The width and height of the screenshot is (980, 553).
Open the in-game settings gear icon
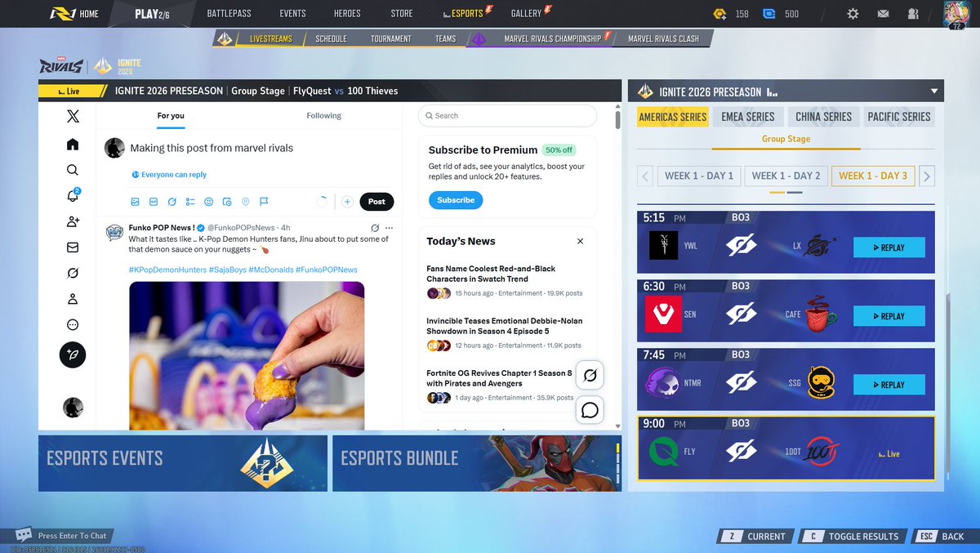852,13
